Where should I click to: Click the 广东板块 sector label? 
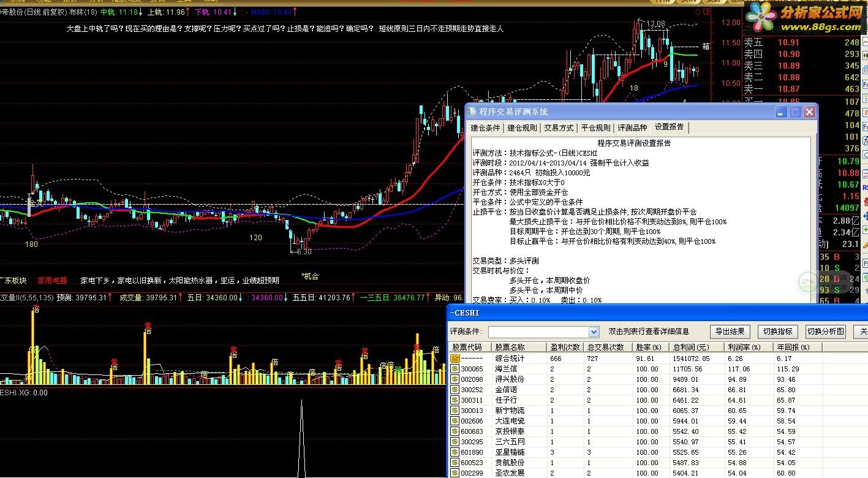(13, 281)
